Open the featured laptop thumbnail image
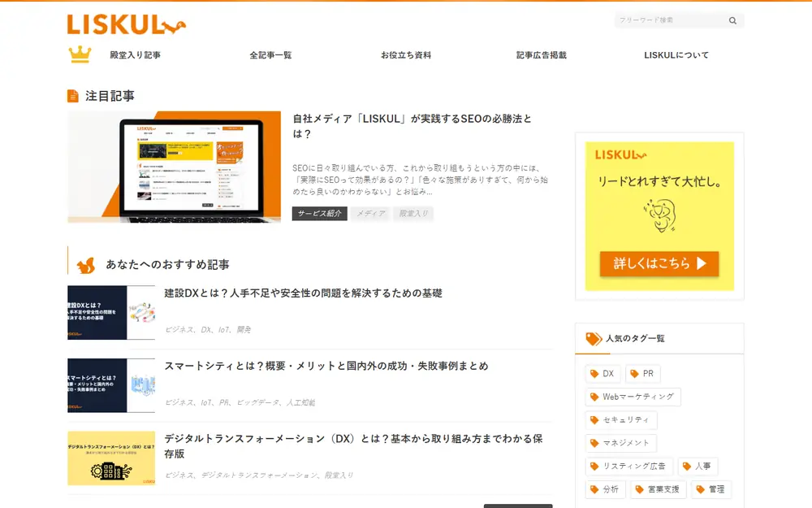812x508 pixels. tap(174, 167)
